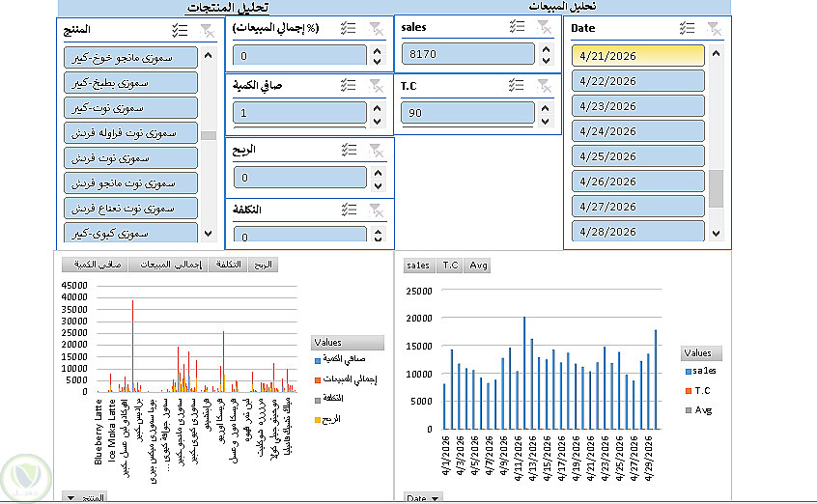Viewport: 817px width, 504px height.
Task: Click the Avg field button above the chart
Action: [478, 266]
